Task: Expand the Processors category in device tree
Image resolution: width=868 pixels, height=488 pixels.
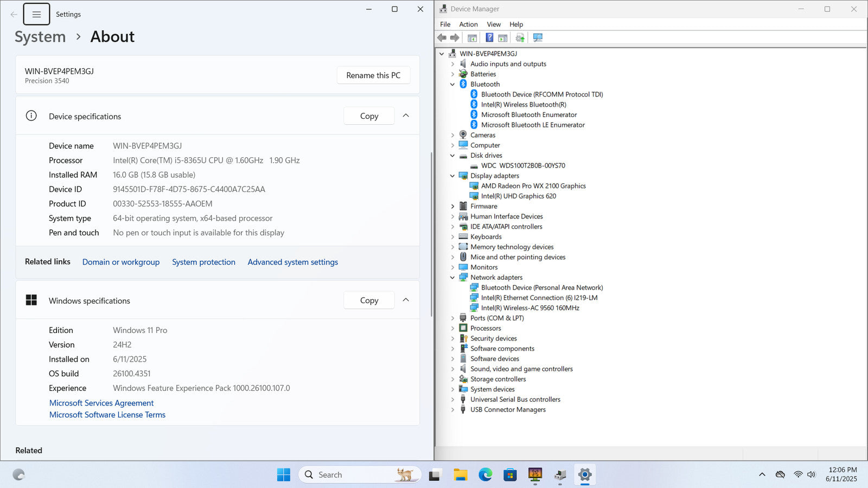Action: point(452,328)
